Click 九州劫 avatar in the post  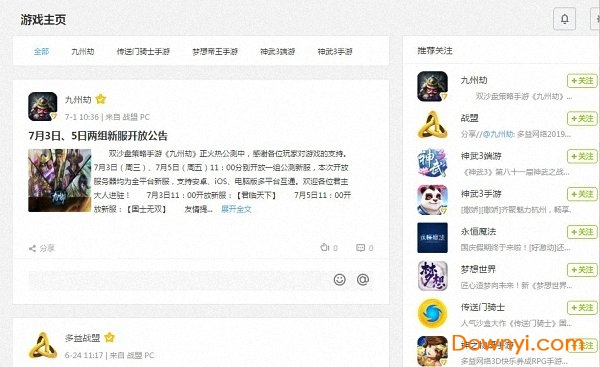pos(42,106)
